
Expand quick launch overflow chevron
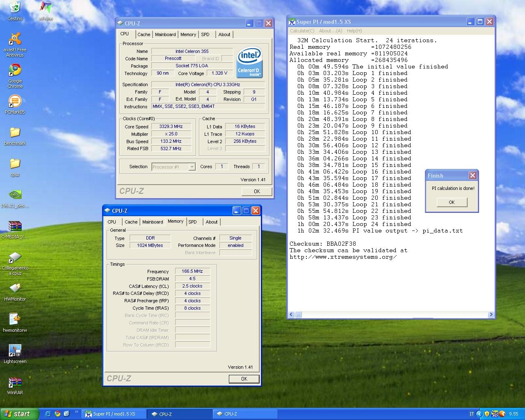(76, 412)
